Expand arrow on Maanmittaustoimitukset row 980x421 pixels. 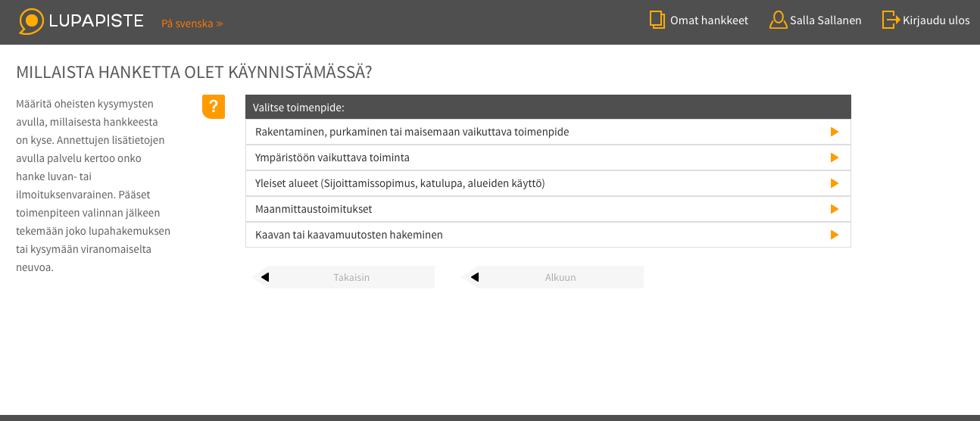coord(835,209)
